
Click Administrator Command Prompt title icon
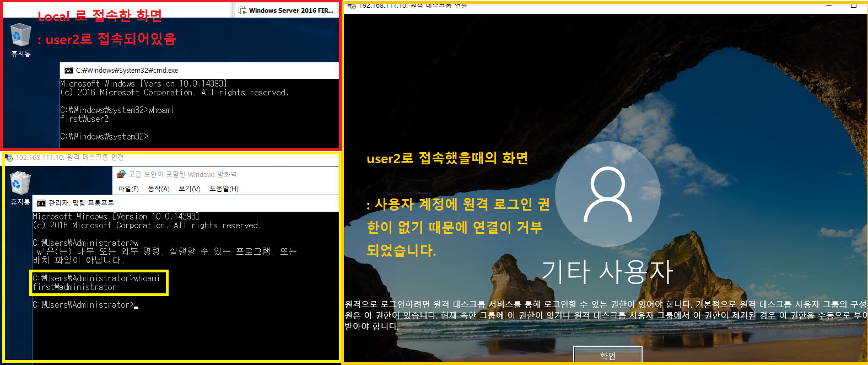(x=41, y=203)
